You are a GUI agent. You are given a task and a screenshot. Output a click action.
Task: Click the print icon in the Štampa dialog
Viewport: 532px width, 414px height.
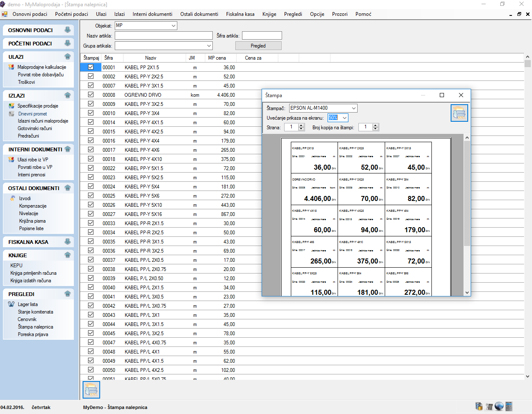pyautogui.click(x=459, y=113)
